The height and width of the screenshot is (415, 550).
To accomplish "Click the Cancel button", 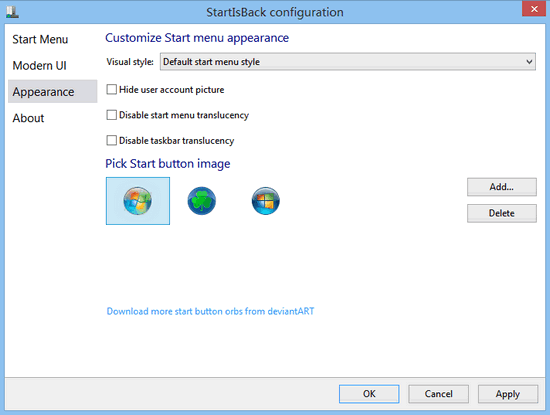I will pyautogui.click(x=438, y=394).
